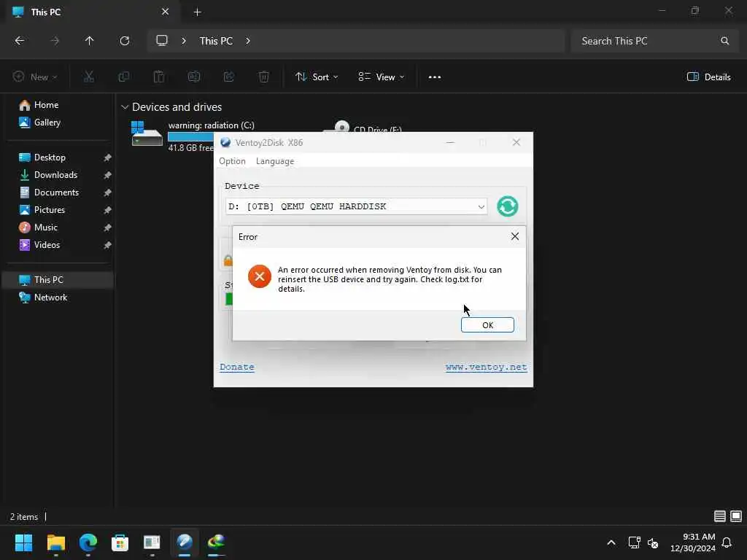Screen dimensions: 747x560
Task: Refresh the File Explorer view
Action: (125, 41)
